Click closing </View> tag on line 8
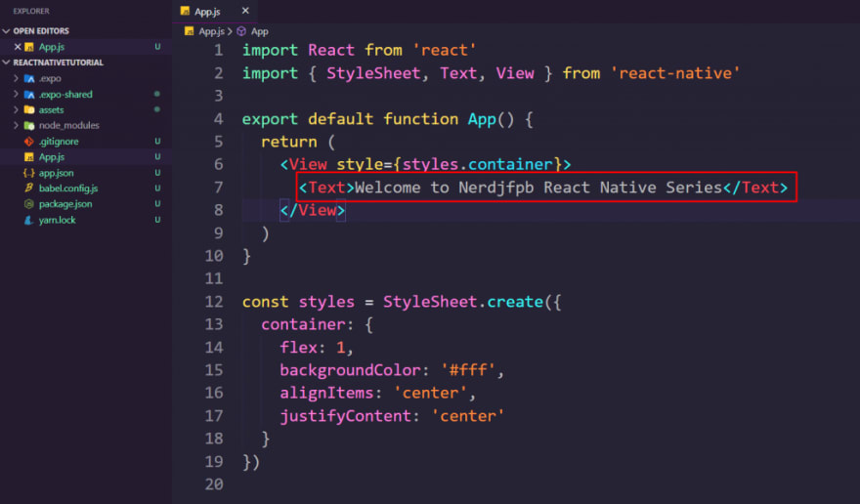This screenshot has height=504, width=860. coord(313,210)
